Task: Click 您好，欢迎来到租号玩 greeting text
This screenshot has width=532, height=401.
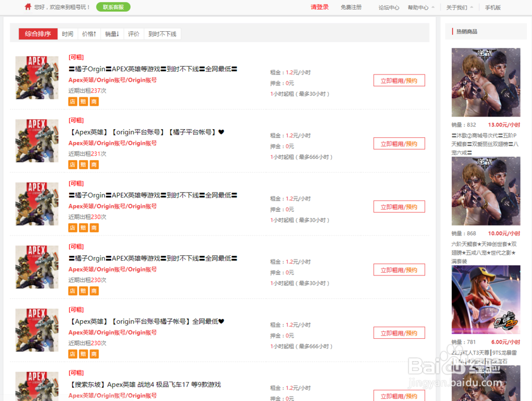Action: tap(62, 7)
